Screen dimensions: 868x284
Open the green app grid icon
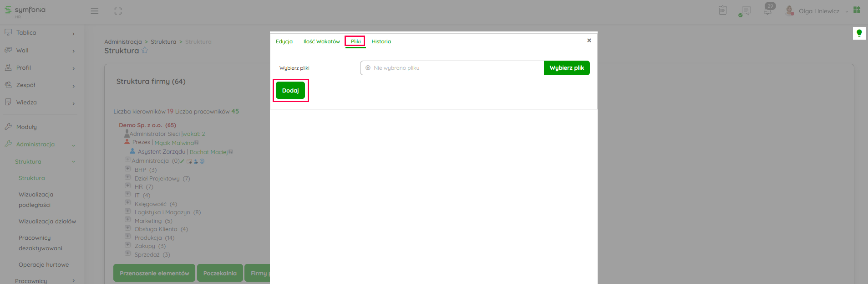[x=857, y=10]
